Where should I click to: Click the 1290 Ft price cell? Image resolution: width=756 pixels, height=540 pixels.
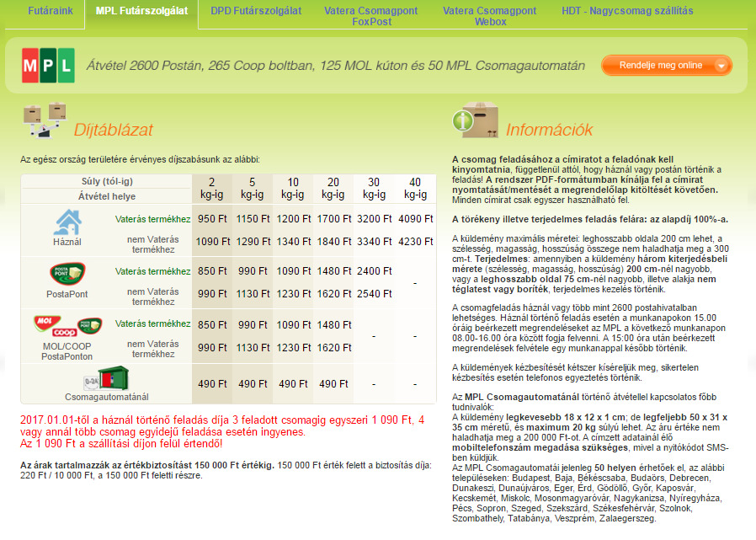click(x=253, y=241)
